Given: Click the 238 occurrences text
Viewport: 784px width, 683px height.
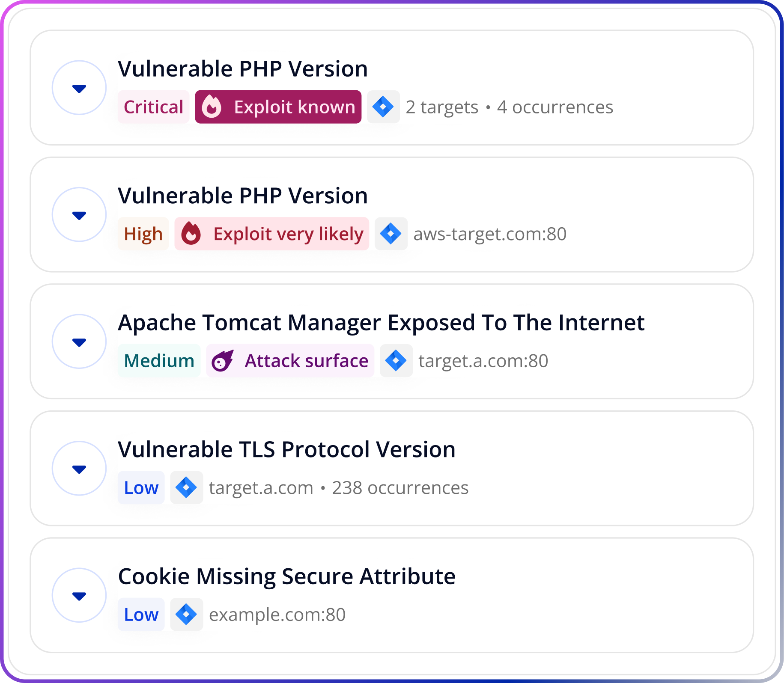Looking at the screenshot, I should pos(400,487).
